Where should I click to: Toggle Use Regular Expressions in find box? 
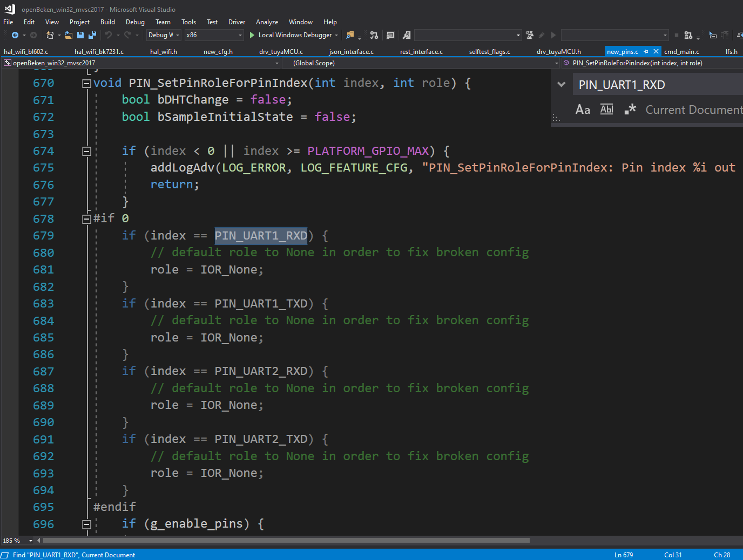[630, 110]
